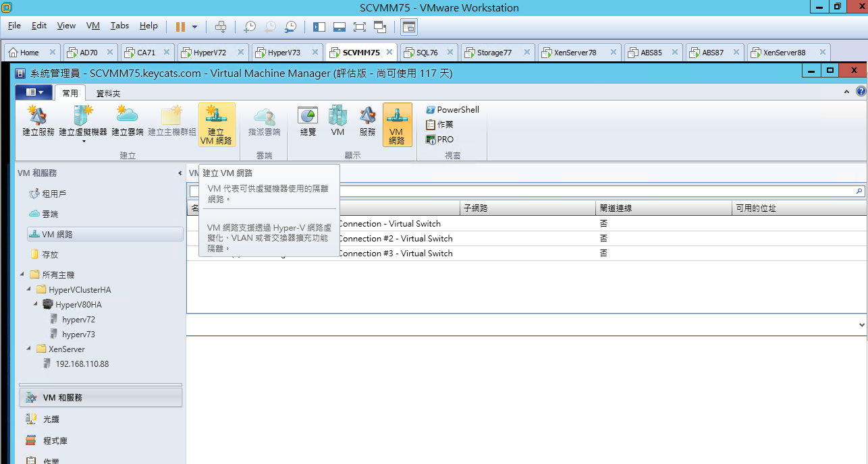This screenshot has height=464, width=868.
Task: Sort by the 子網路 column header
Action: coord(528,208)
